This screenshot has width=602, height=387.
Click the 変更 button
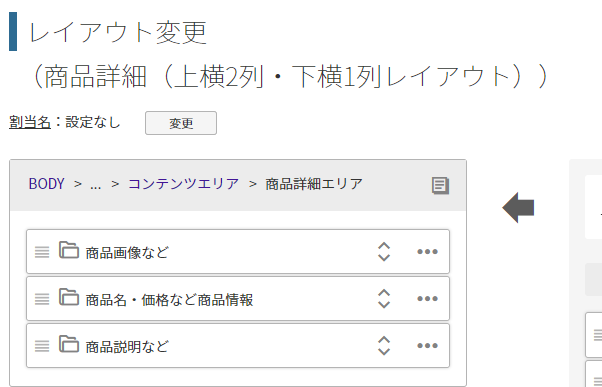coord(181,123)
